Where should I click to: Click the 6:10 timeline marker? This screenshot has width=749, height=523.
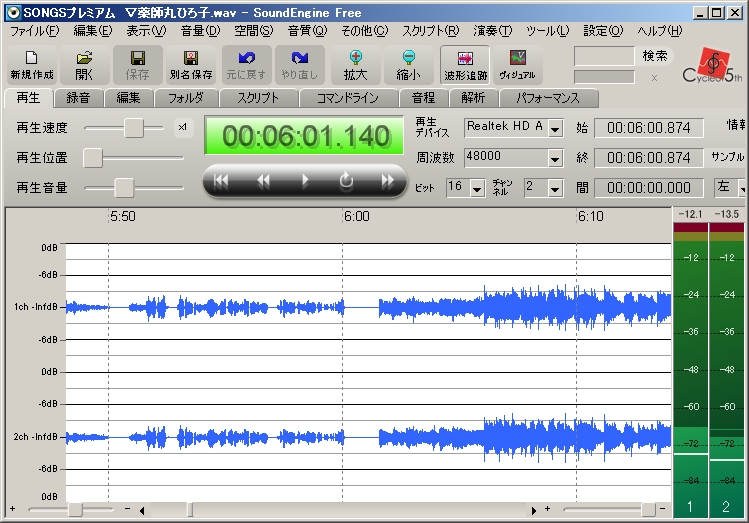tap(591, 216)
